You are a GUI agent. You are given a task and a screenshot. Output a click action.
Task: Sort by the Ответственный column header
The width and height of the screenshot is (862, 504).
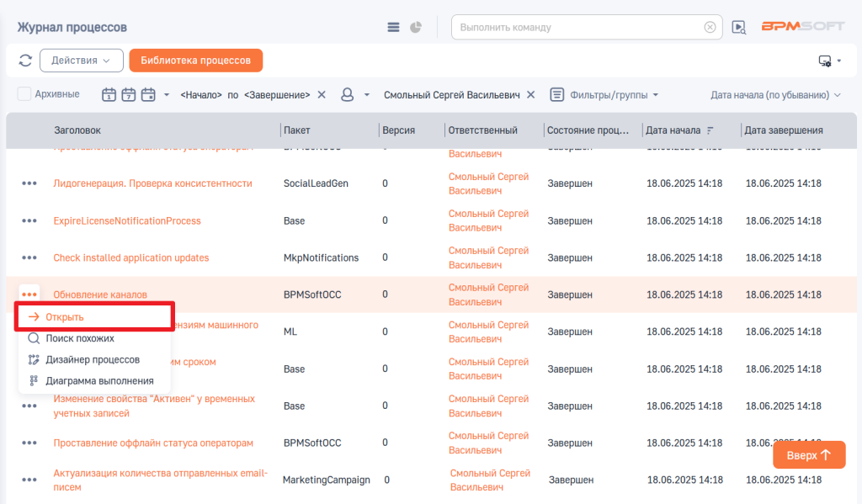click(482, 130)
